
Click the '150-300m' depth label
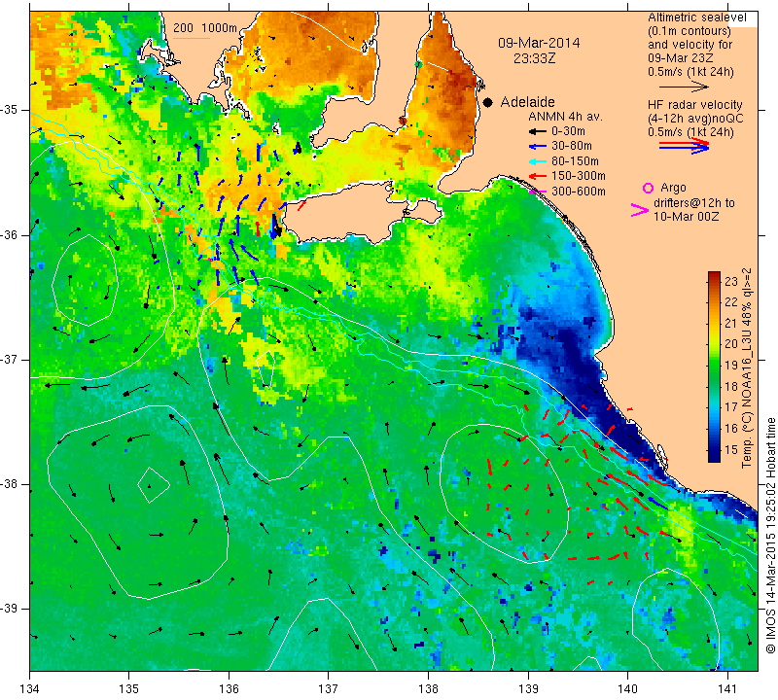click(x=579, y=176)
